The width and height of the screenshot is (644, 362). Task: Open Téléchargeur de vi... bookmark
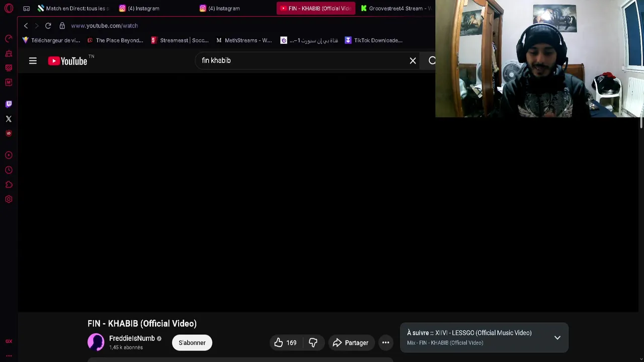pos(51,40)
